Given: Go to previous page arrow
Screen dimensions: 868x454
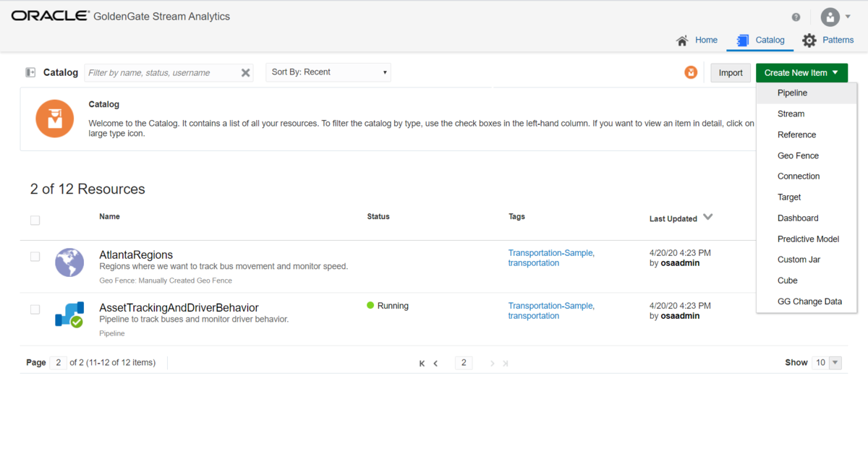Looking at the screenshot, I should [435, 363].
